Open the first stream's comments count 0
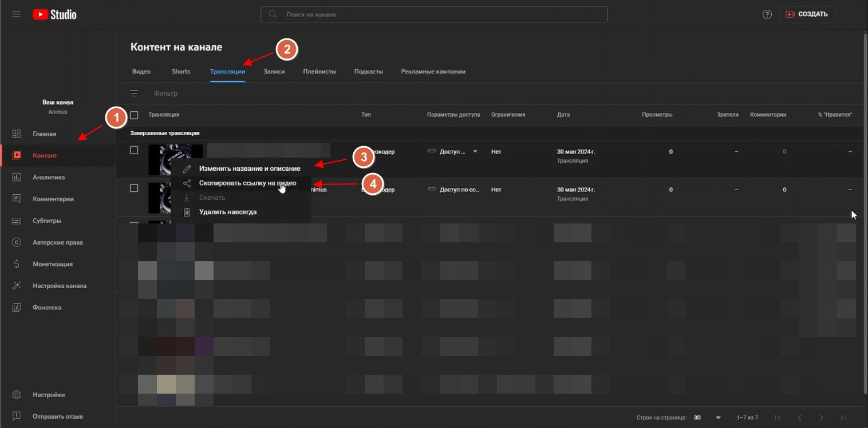This screenshot has height=428, width=868. 784,152
